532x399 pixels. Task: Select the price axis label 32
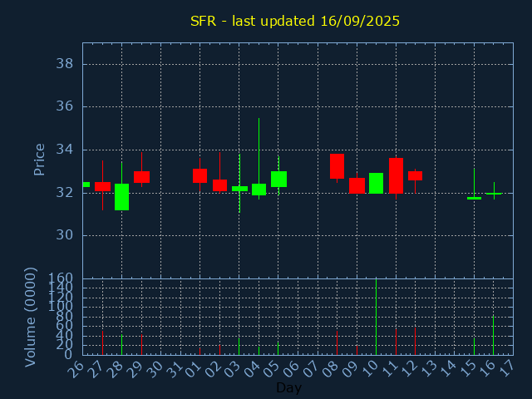[65, 193]
